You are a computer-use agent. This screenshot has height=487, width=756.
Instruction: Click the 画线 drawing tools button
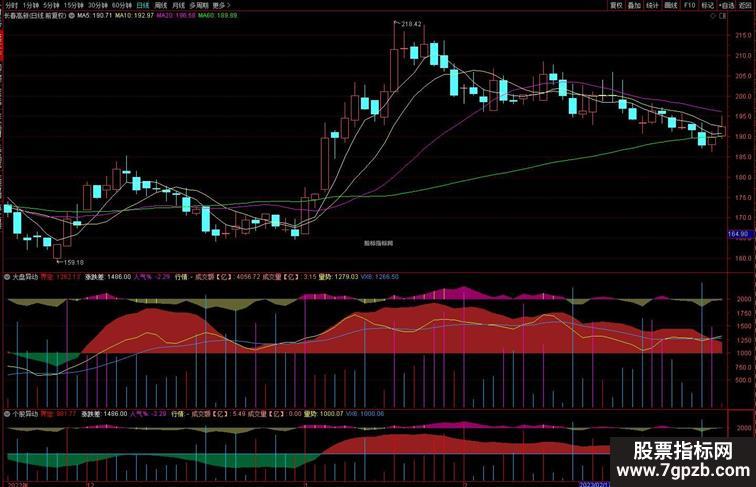[x=671, y=5]
